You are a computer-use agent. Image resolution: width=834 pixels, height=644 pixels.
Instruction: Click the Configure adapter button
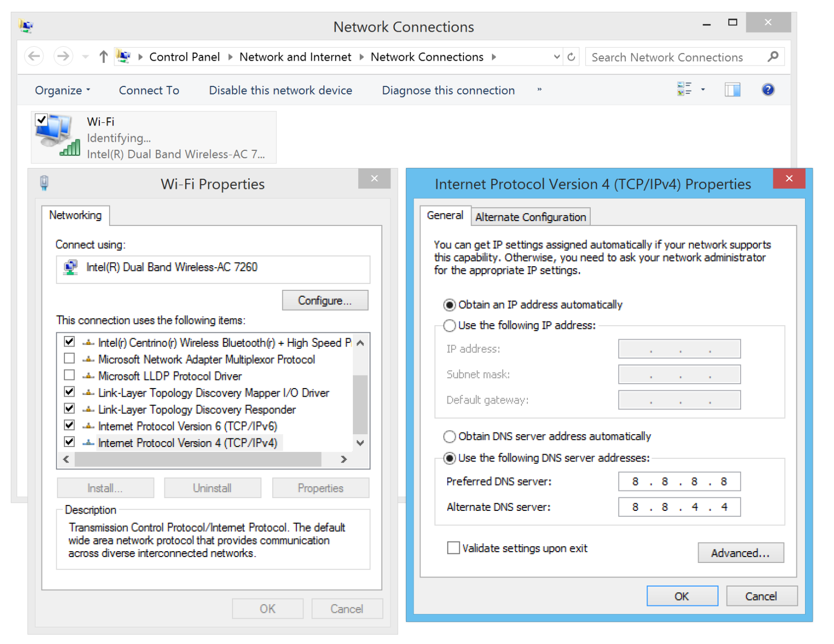pyautogui.click(x=325, y=301)
